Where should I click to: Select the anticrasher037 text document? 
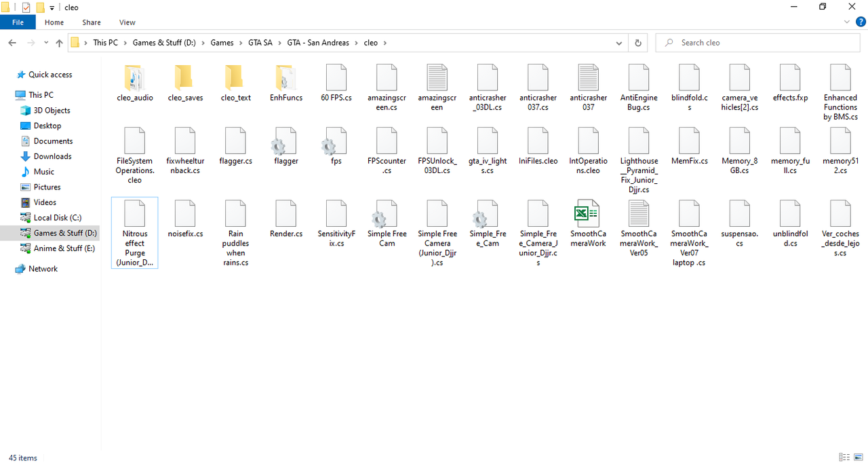(588, 88)
